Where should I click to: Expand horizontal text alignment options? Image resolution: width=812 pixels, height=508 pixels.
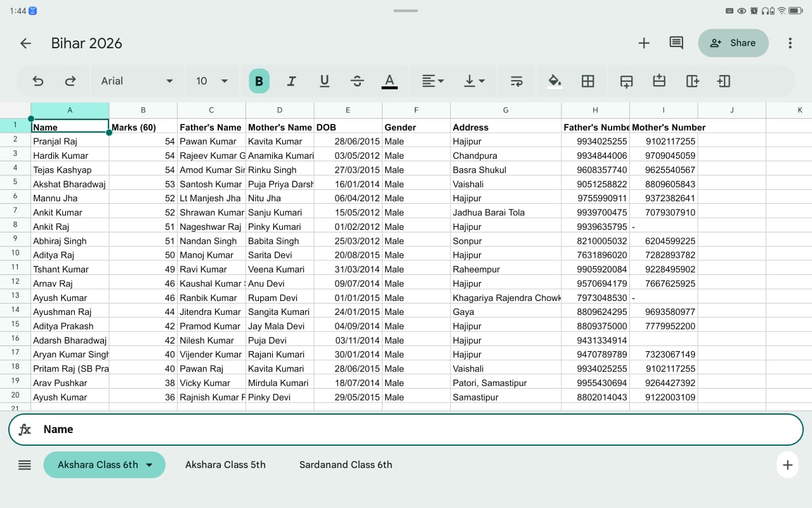433,81
